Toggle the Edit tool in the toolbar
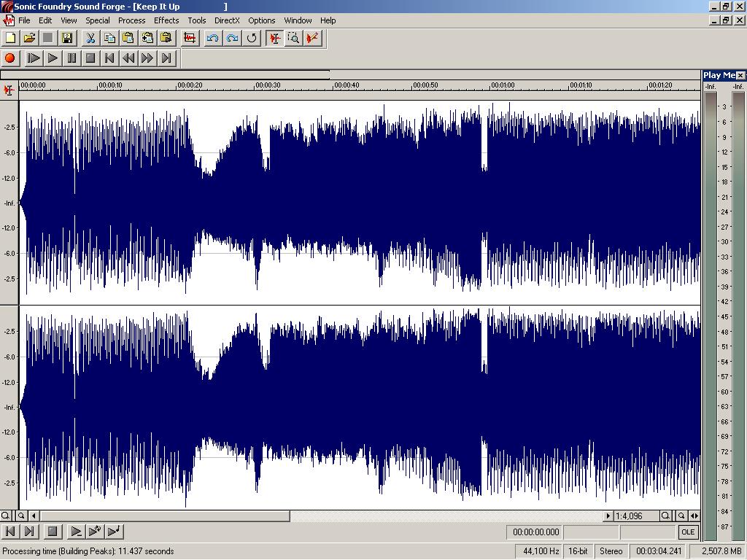 pyautogui.click(x=274, y=38)
